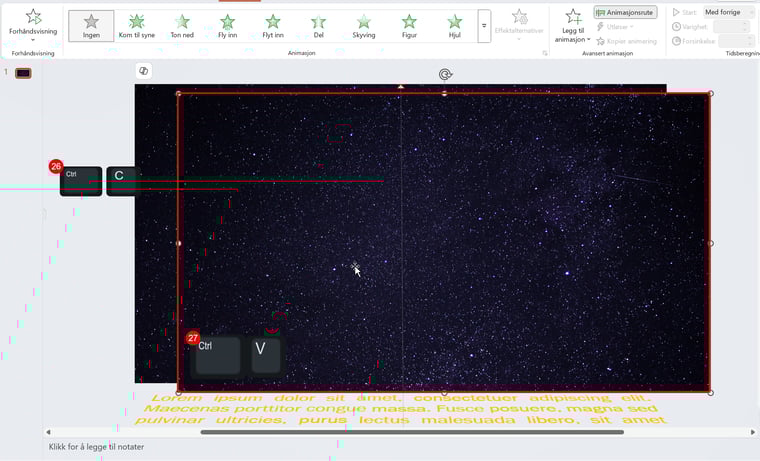The height and width of the screenshot is (461, 760).
Task: Click the horizontal scrollbar thumb
Action: tap(412, 432)
